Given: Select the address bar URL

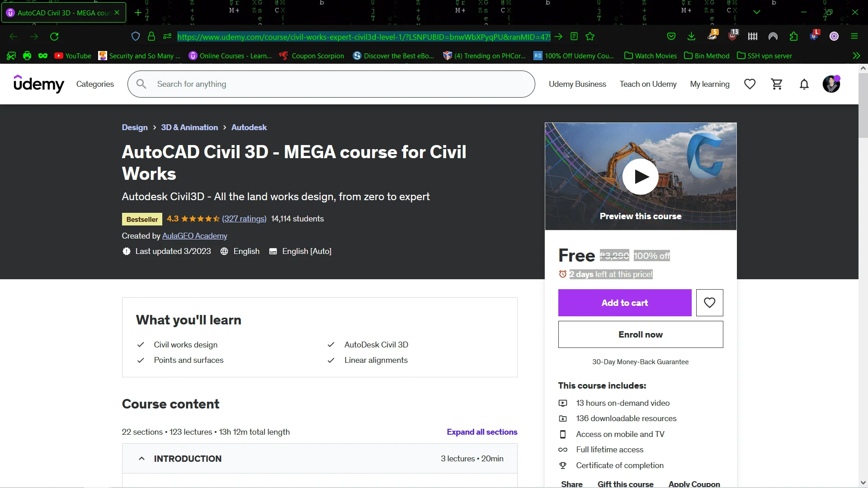Looking at the screenshot, I should [364, 37].
